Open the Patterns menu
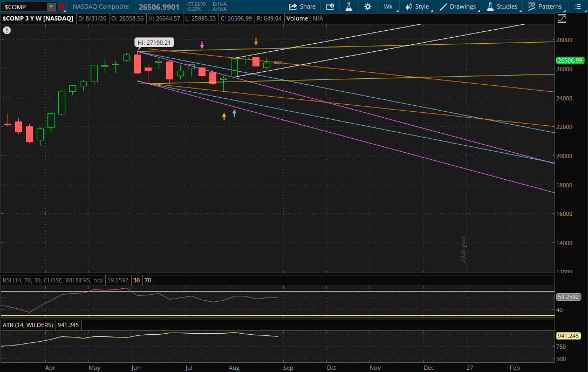This screenshot has height=372, width=588. [x=545, y=6]
